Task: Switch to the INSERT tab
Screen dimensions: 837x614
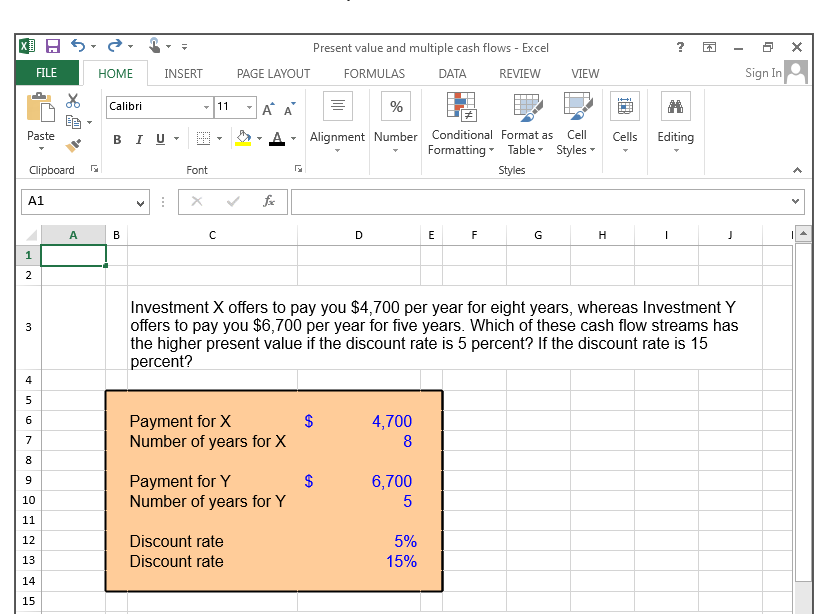Action: (183, 74)
